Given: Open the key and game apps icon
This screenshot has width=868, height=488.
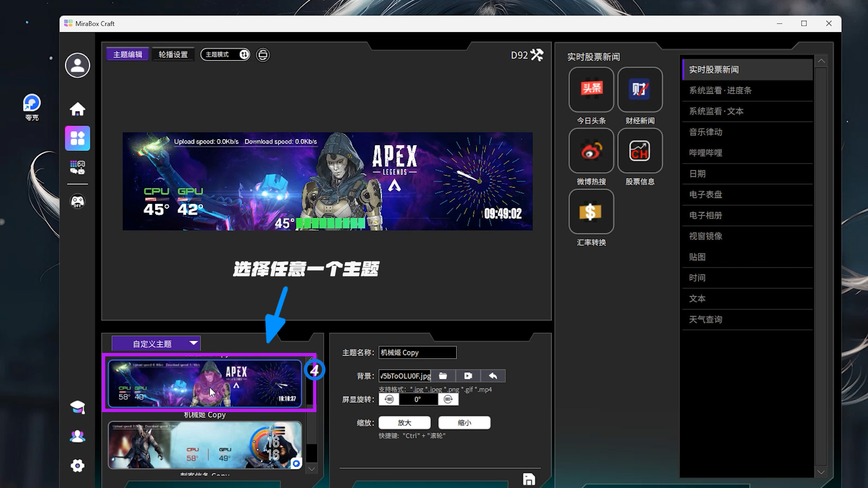Looking at the screenshot, I should (77, 167).
